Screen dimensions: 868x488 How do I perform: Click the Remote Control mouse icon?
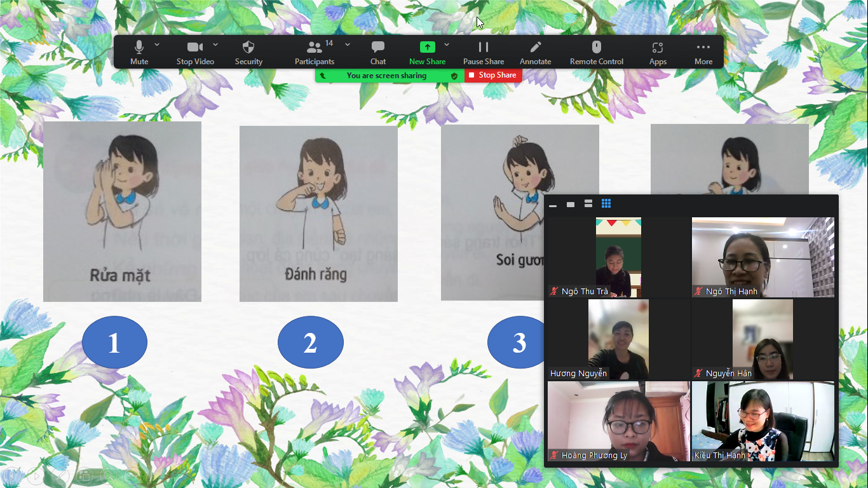pyautogui.click(x=596, y=47)
